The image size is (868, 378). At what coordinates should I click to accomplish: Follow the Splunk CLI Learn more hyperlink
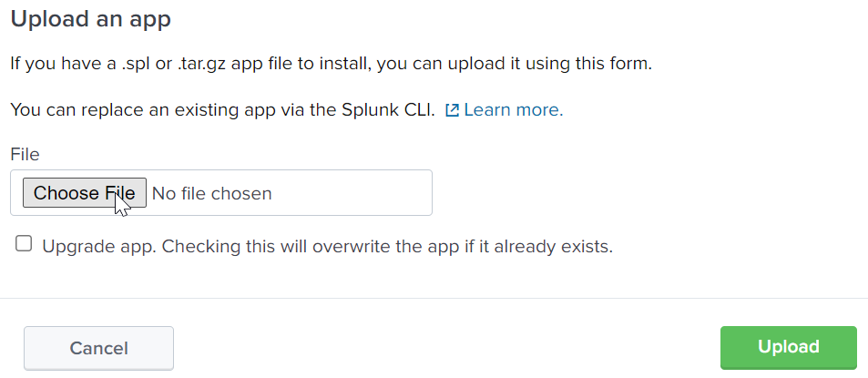(x=513, y=111)
